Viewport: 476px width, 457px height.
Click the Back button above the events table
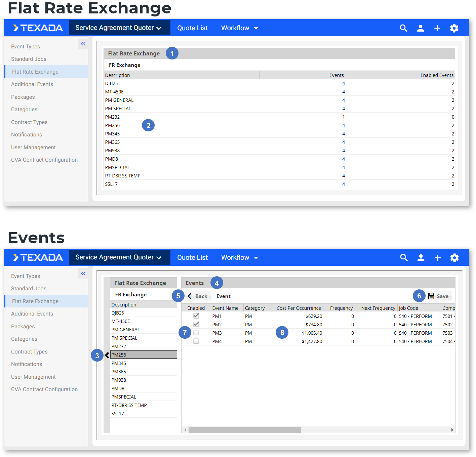198,296
